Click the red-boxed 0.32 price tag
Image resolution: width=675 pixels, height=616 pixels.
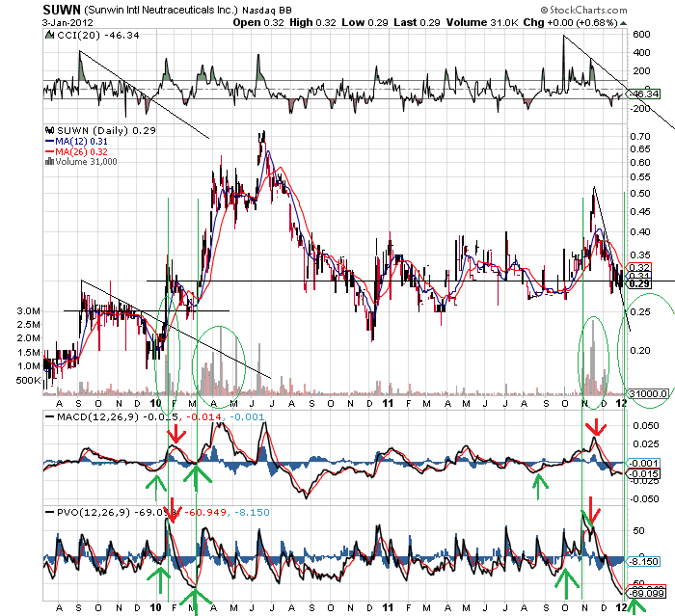[x=638, y=267]
